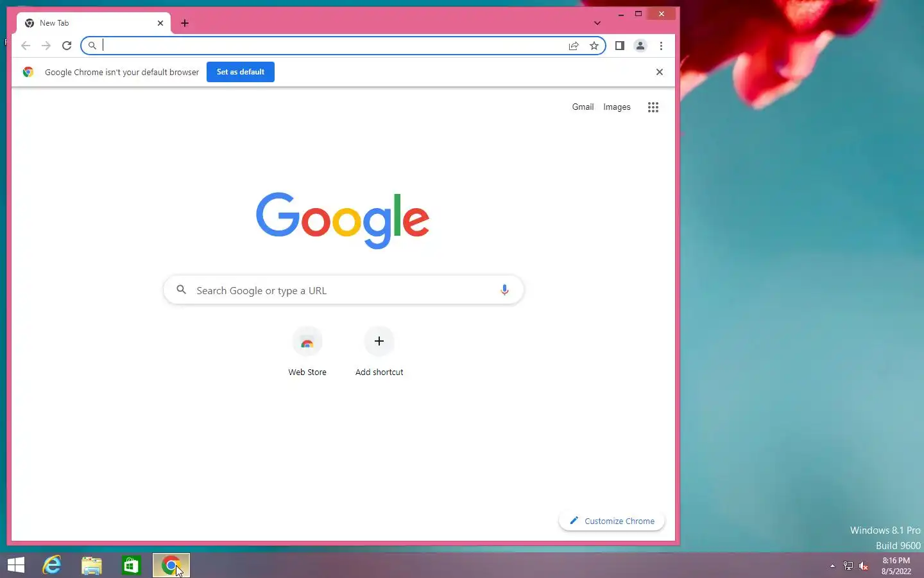Start voice search with microphone icon
Image resolution: width=924 pixels, height=578 pixels.
tap(504, 290)
